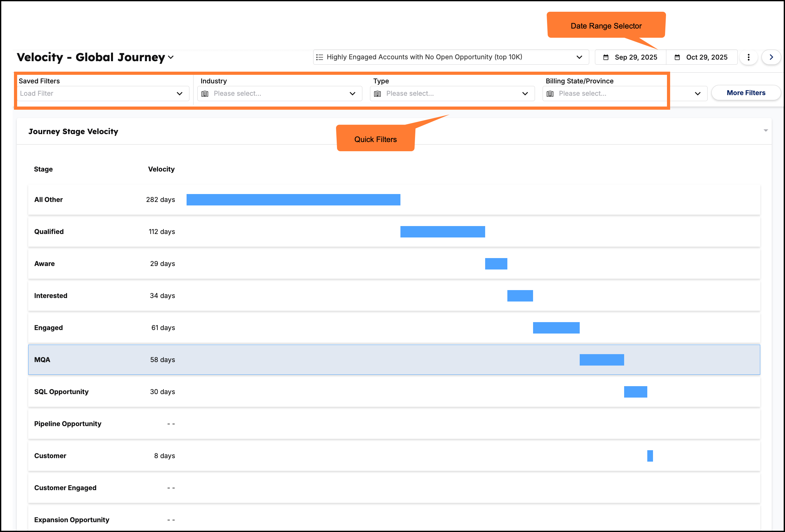This screenshot has width=785, height=532.
Task: Click the forward navigation arrow icon
Action: point(771,57)
